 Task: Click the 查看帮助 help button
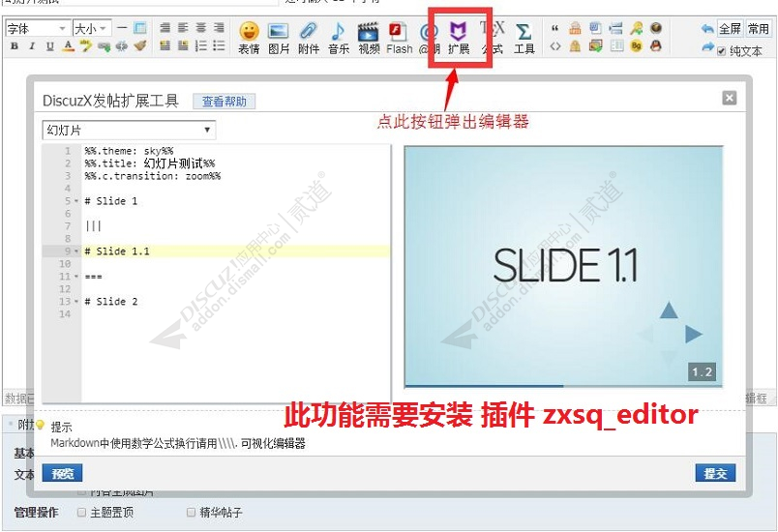coord(224,102)
